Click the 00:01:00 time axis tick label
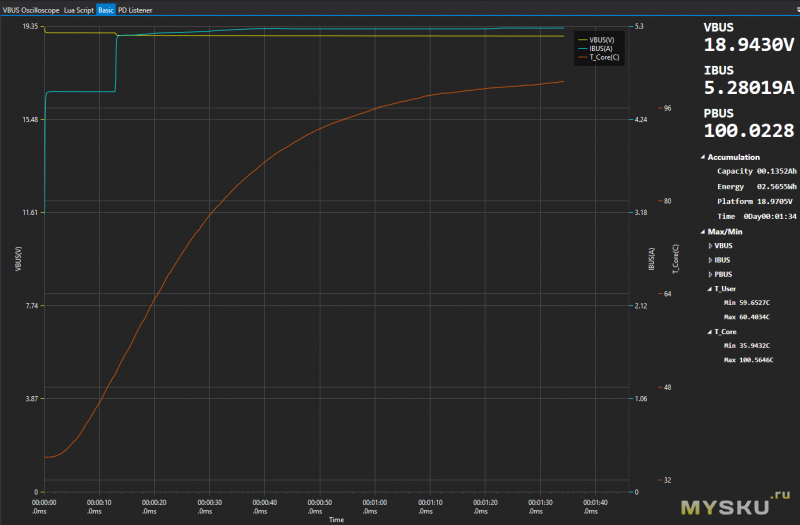Image resolution: width=800 pixels, height=525 pixels. pyautogui.click(x=374, y=506)
